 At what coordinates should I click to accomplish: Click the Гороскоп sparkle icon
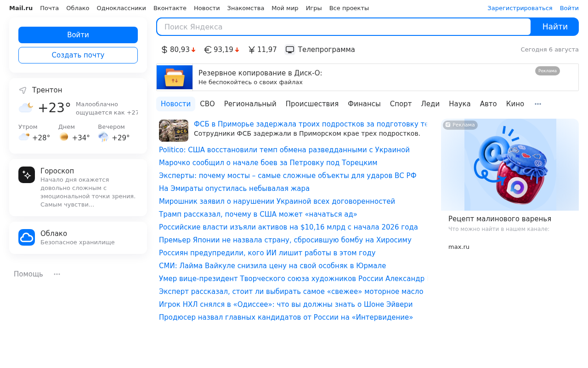(27, 175)
